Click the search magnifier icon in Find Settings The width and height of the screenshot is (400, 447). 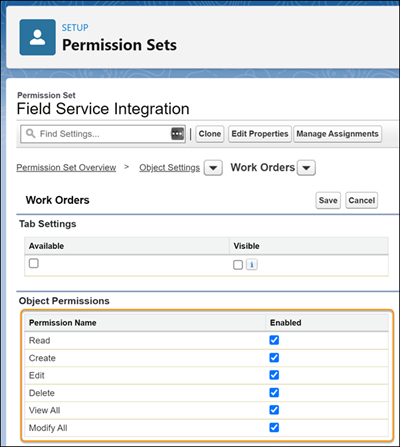point(30,134)
